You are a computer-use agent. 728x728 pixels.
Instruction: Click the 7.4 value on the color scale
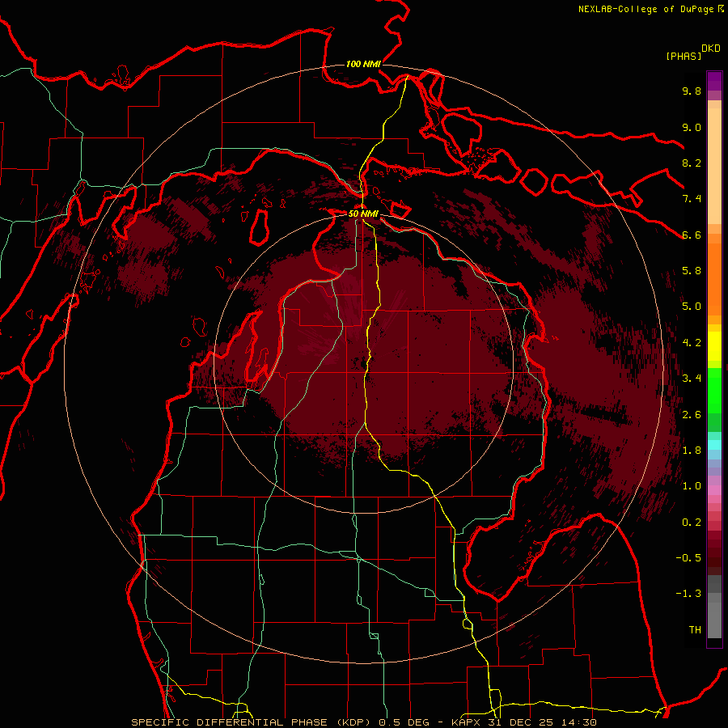click(x=692, y=199)
